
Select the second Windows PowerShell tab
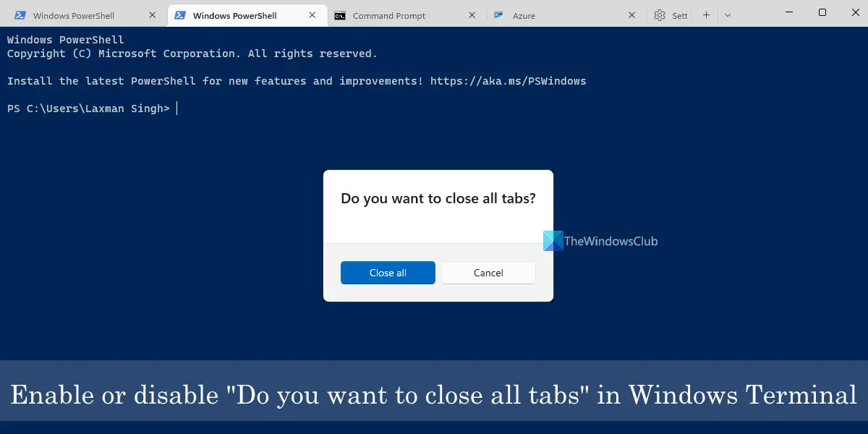(246, 15)
